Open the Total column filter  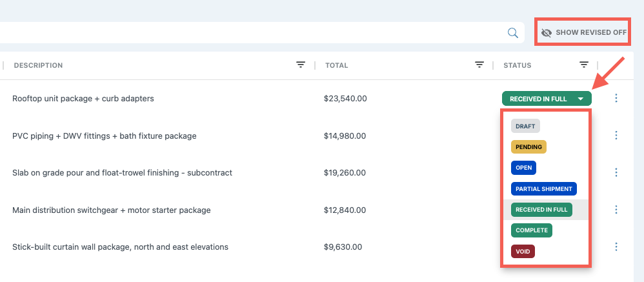479,65
